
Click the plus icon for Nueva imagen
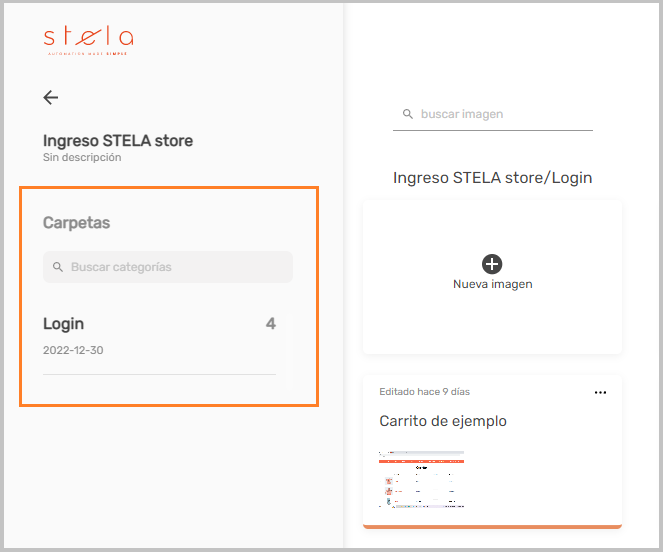click(492, 264)
